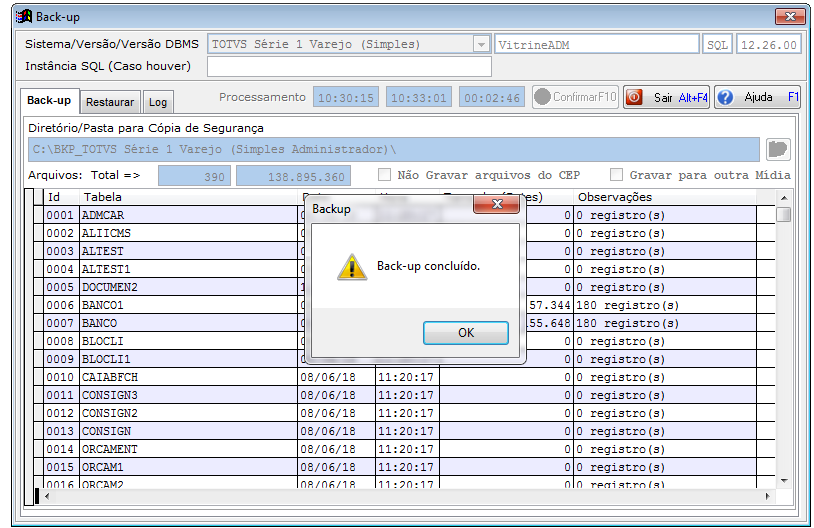This screenshot has height=528, width=814.
Task: Click the backup directory path field
Action: [394, 150]
